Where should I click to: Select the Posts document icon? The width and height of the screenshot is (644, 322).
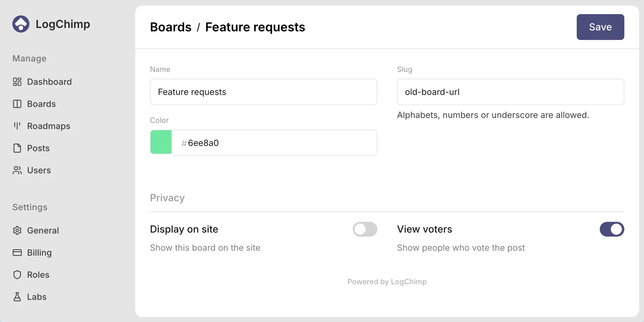(x=17, y=148)
